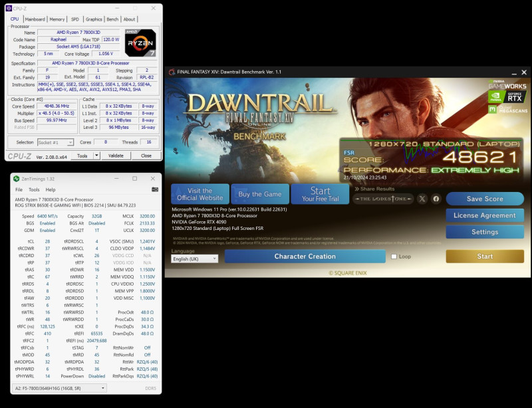Viewport: 532px width, 408px height.
Task: Click the Validate button in CPU-Z
Action: coord(116,155)
